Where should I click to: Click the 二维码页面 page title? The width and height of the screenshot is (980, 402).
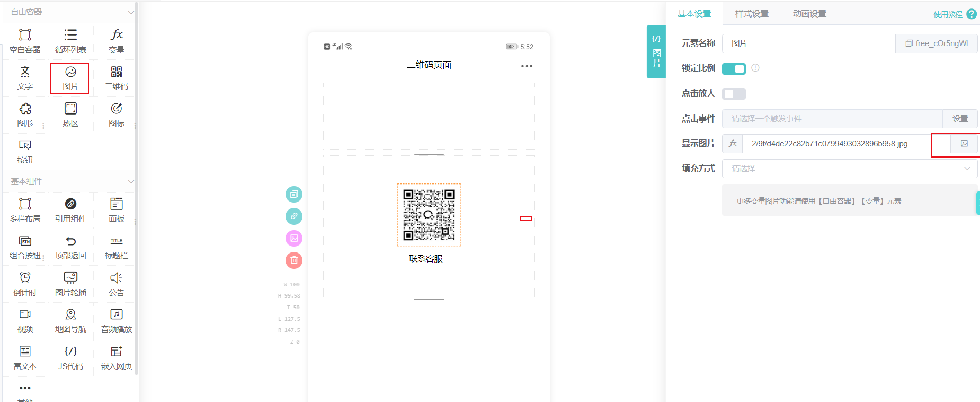[x=429, y=65]
